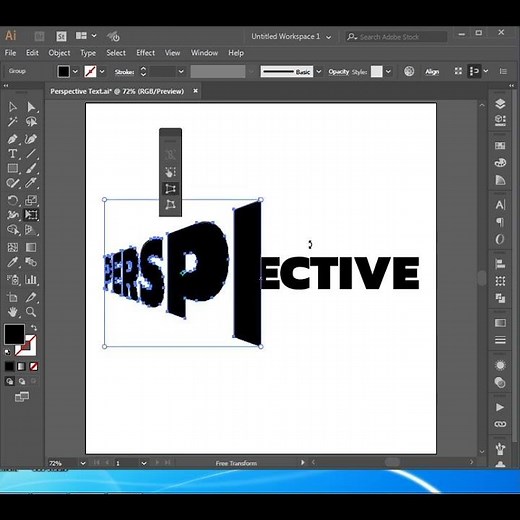Select the Curvature tool
This screenshot has width=520, height=520.
click(31, 139)
